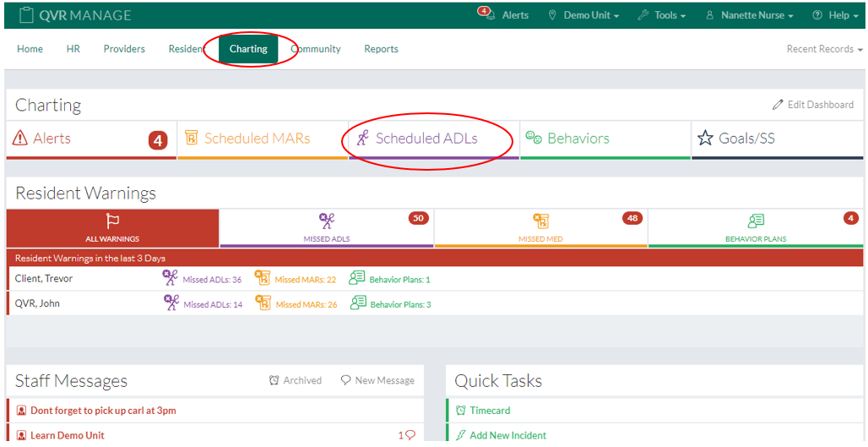Click the QVR Manage clipboard logo
Image resolution: width=868 pixels, height=447 pixels.
(x=26, y=14)
